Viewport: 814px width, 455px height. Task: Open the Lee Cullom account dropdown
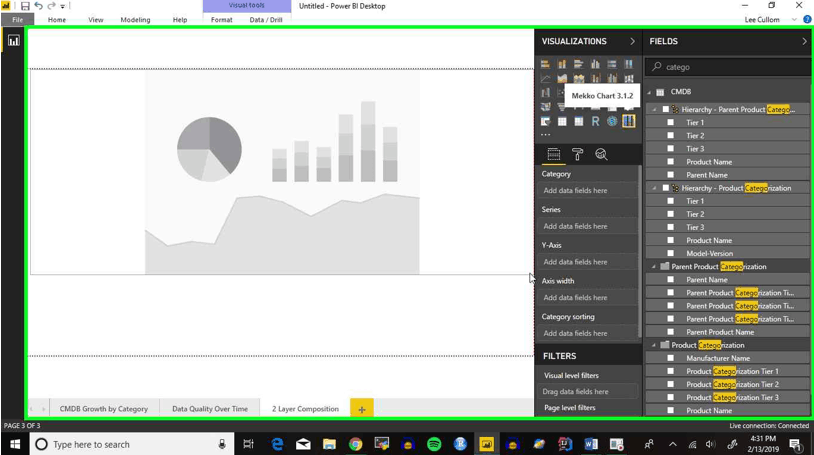pyautogui.click(x=794, y=20)
